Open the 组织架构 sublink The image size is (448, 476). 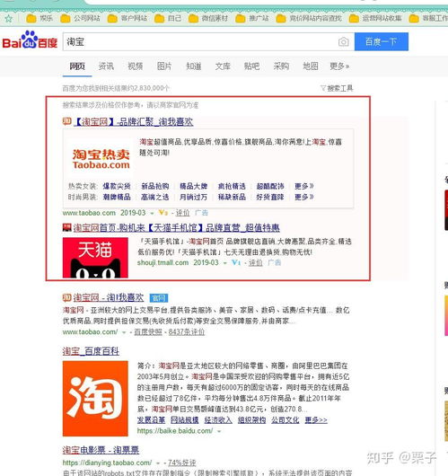[251, 420]
